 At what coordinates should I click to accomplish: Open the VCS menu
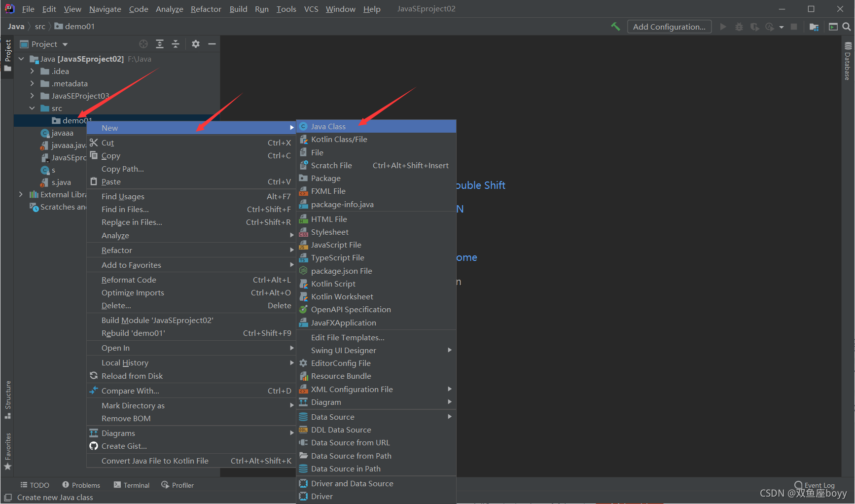pyautogui.click(x=311, y=9)
